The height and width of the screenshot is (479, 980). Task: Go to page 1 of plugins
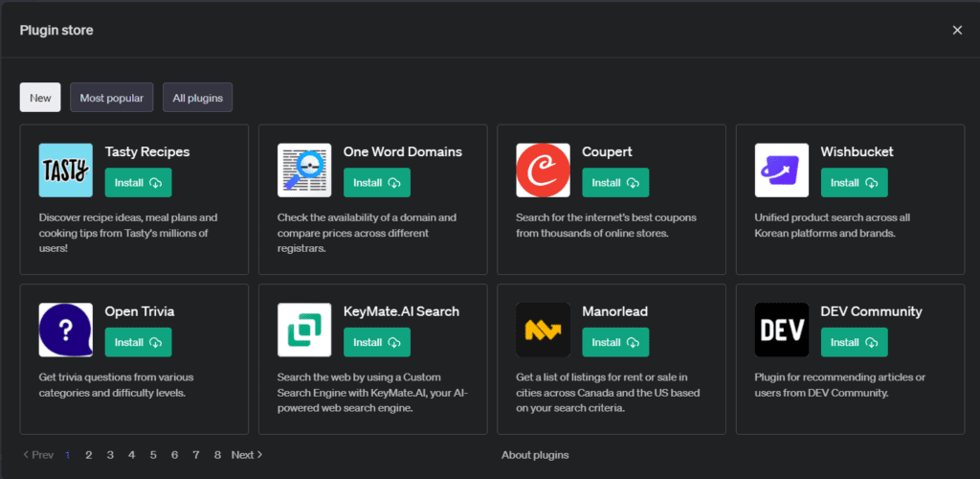(68, 455)
